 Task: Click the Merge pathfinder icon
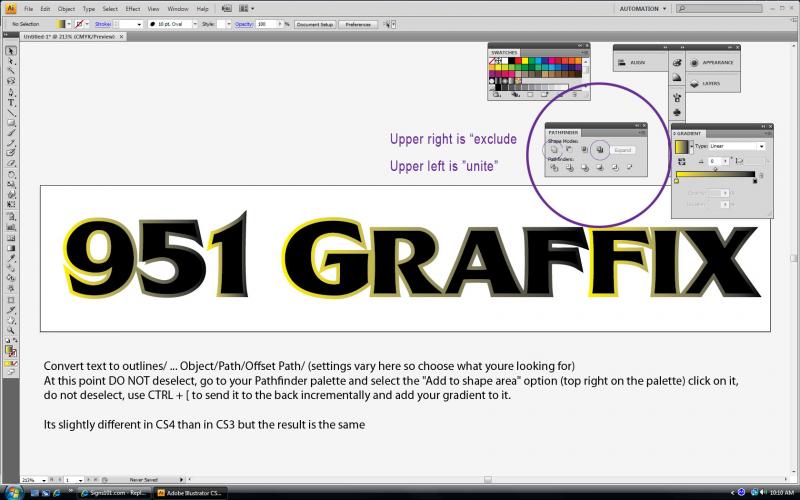click(x=585, y=167)
